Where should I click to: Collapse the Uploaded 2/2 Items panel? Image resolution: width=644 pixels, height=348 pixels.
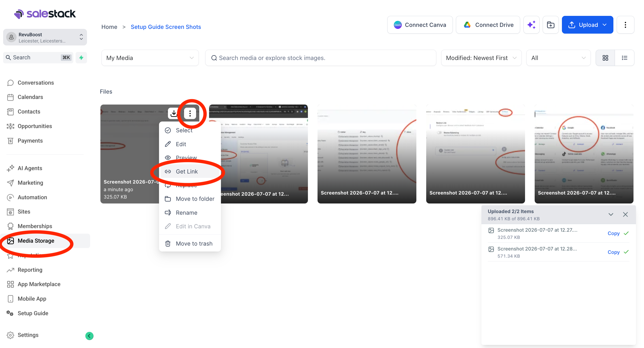[611, 214]
